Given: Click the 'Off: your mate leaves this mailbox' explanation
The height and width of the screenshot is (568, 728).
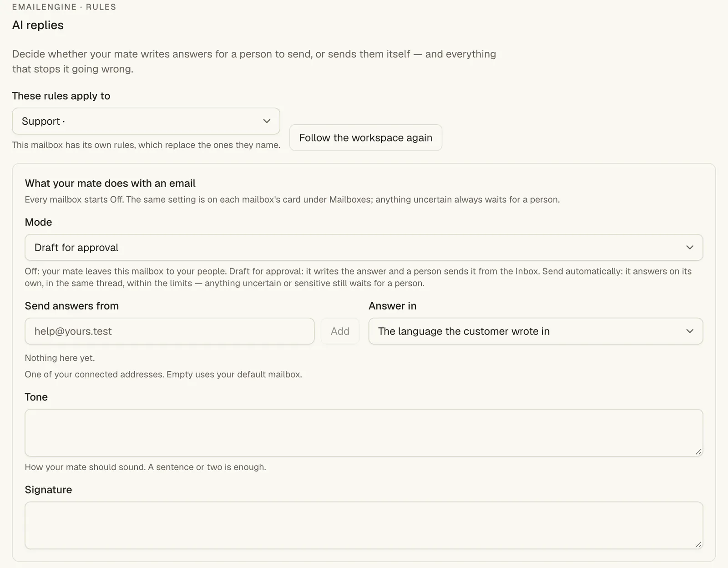Looking at the screenshot, I should (358, 277).
